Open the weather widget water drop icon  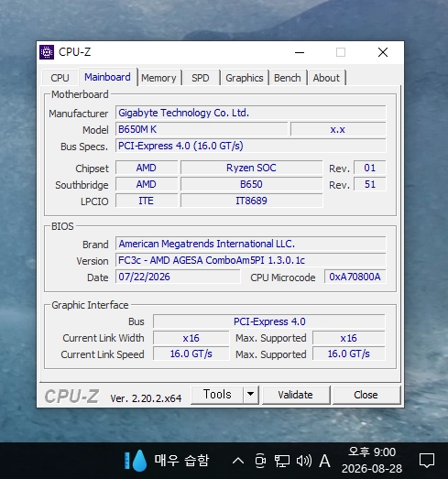tap(136, 461)
